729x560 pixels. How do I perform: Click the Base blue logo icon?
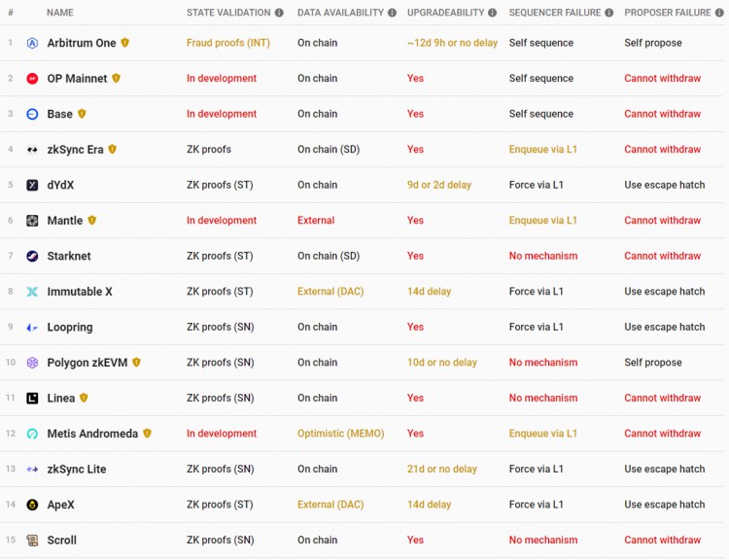coord(32,114)
